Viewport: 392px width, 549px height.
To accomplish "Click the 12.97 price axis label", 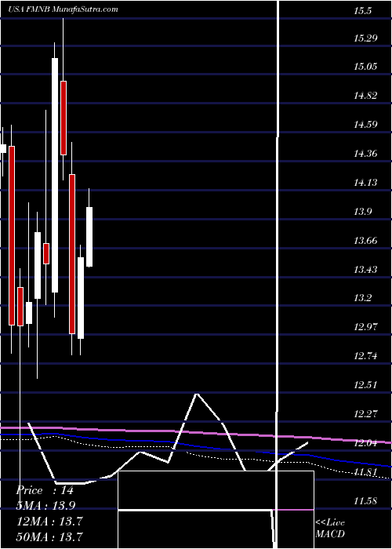I will (365, 327).
